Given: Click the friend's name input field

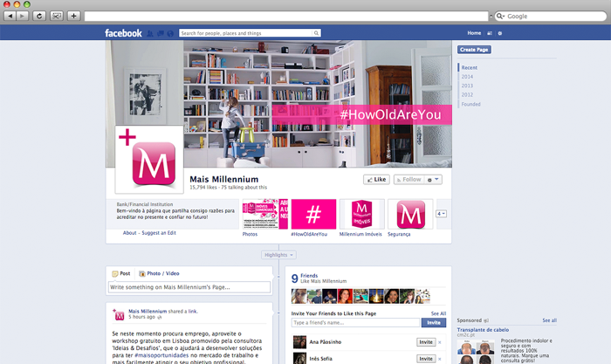Looking at the screenshot, I should 355,323.
